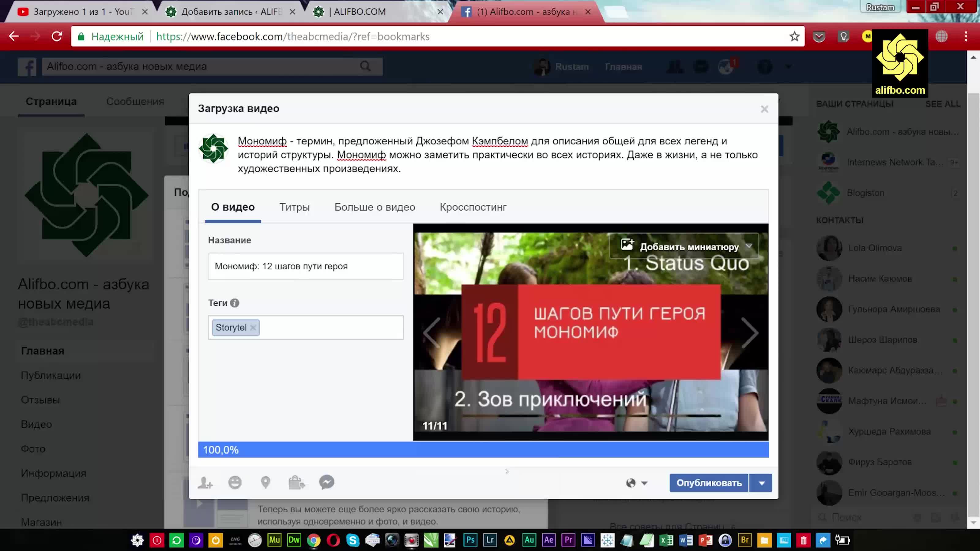
Task: Open Главная in the Facebook header
Action: [623, 67]
